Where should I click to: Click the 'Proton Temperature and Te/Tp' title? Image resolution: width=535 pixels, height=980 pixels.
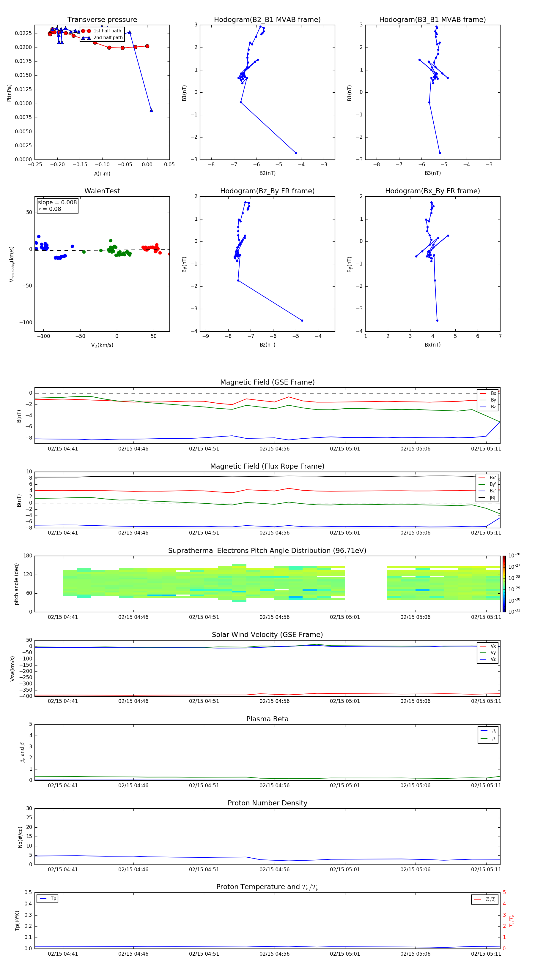coord(267,887)
